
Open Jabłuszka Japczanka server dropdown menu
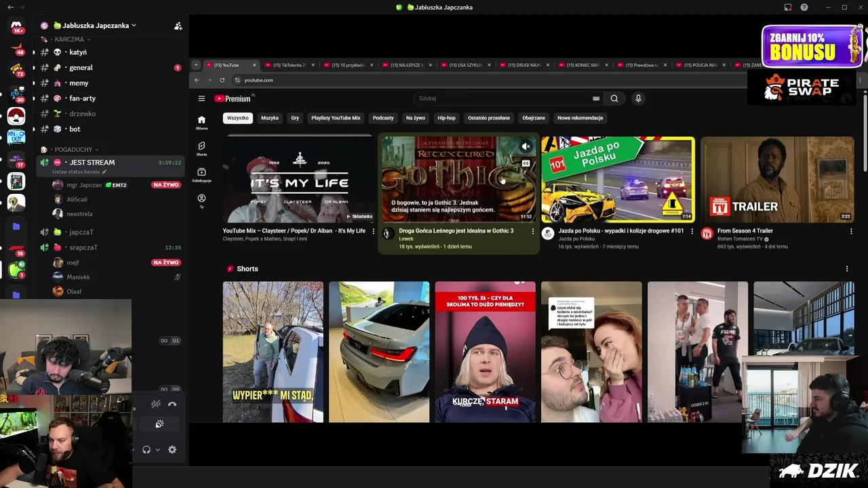[94, 25]
